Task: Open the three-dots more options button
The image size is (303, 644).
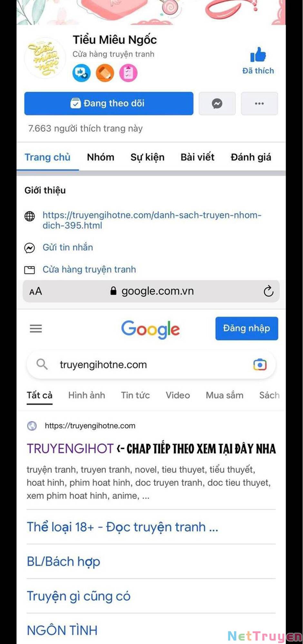Action: tap(259, 103)
